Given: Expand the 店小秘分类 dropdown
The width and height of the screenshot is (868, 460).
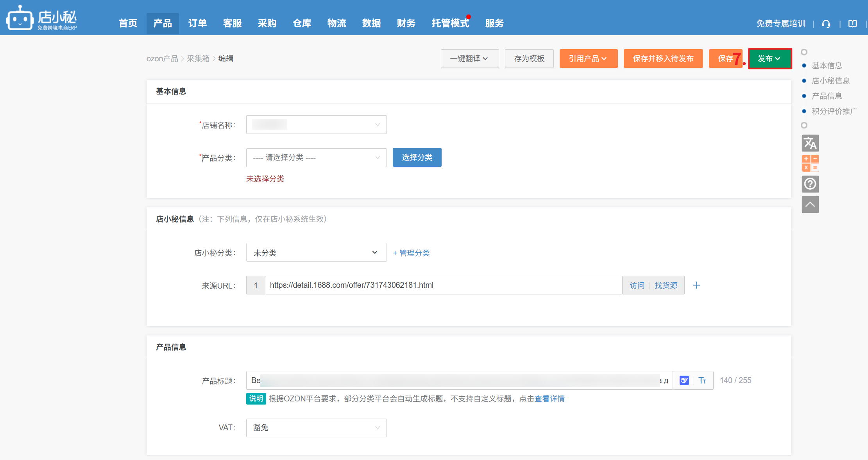Looking at the screenshot, I should [x=316, y=253].
